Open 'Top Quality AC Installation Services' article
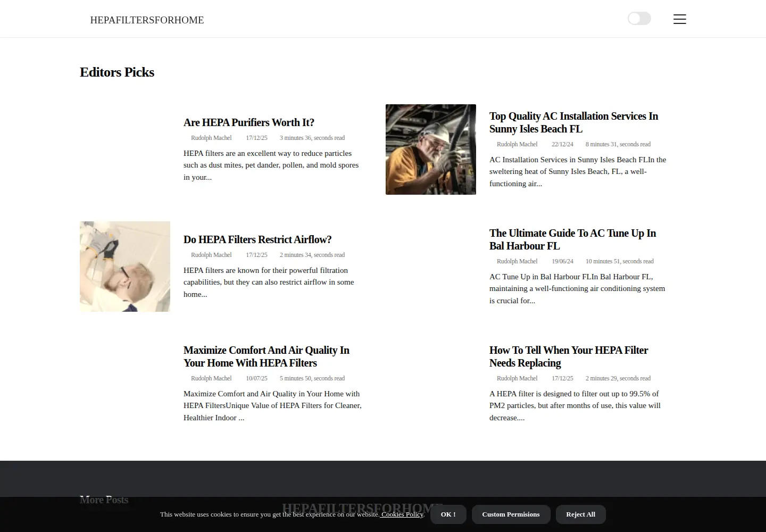This screenshot has width=766, height=532. tap(573, 122)
